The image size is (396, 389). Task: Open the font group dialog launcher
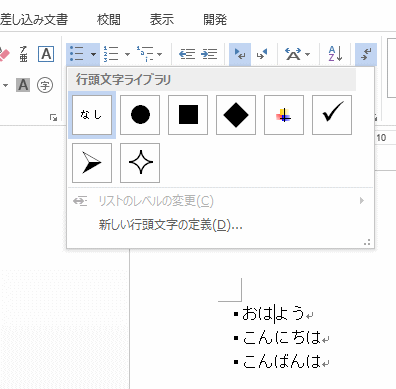[53, 117]
